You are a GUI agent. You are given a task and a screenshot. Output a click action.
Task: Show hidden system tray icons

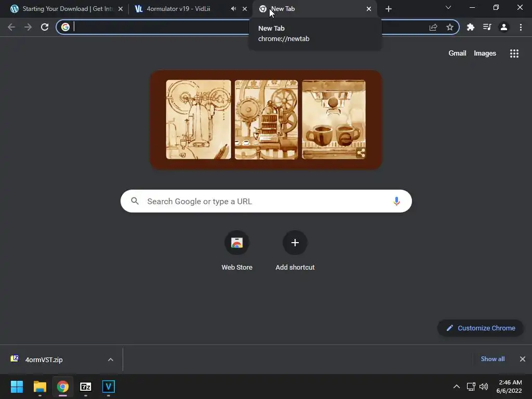pyautogui.click(x=457, y=387)
